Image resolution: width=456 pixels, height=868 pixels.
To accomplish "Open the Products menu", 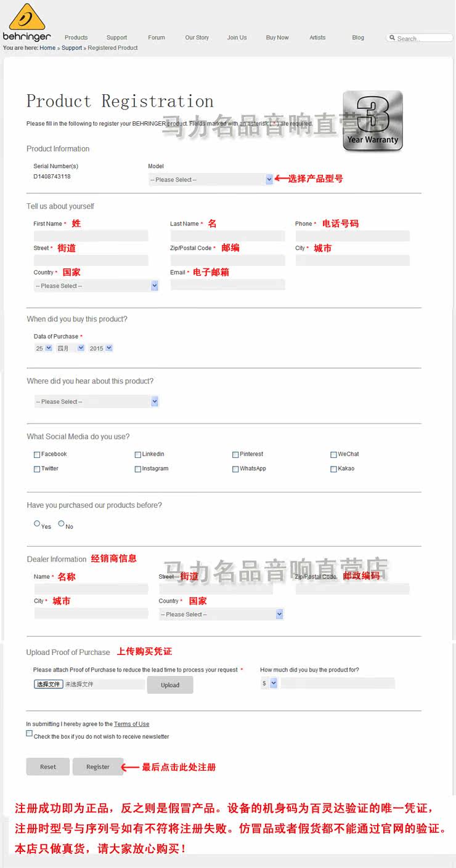I will pyautogui.click(x=76, y=38).
